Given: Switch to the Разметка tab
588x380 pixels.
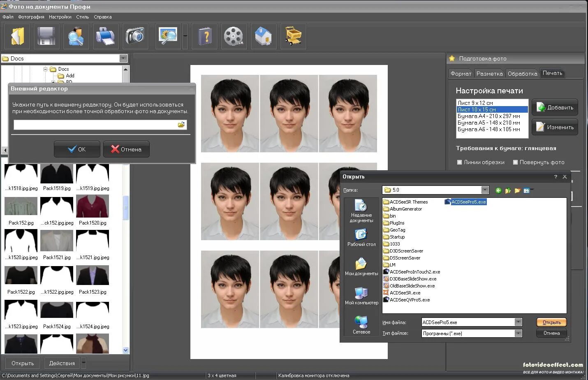Looking at the screenshot, I should [489, 74].
